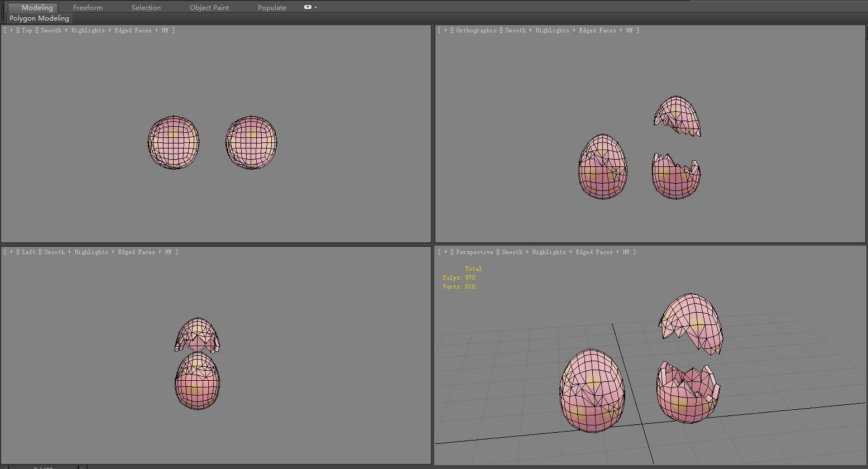Viewport: 868px width, 469px height.
Task: Click the Total statistics header text
Action: point(473,269)
